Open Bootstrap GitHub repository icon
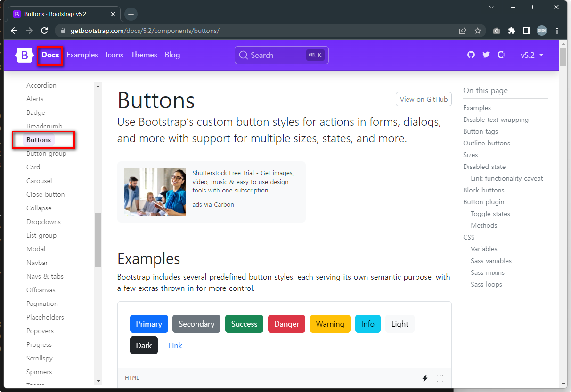 click(x=471, y=55)
